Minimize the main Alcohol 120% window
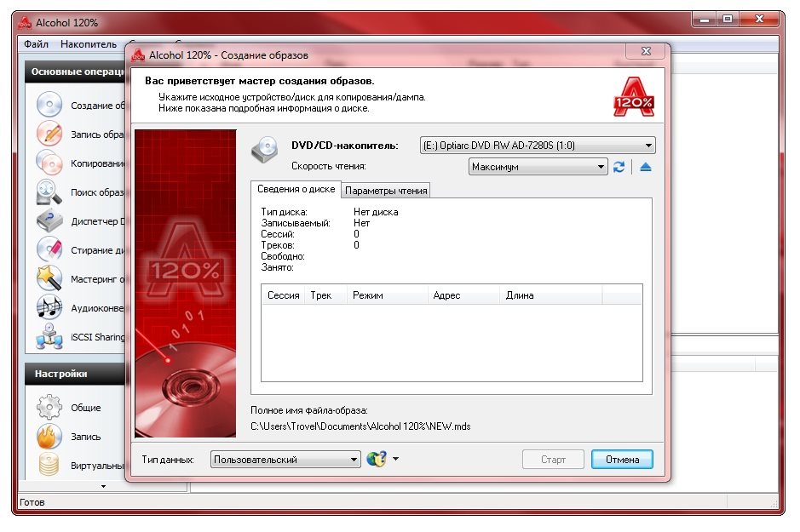Image resolution: width=800 pixels, height=532 pixels. pyautogui.click(x=705, y=19)
